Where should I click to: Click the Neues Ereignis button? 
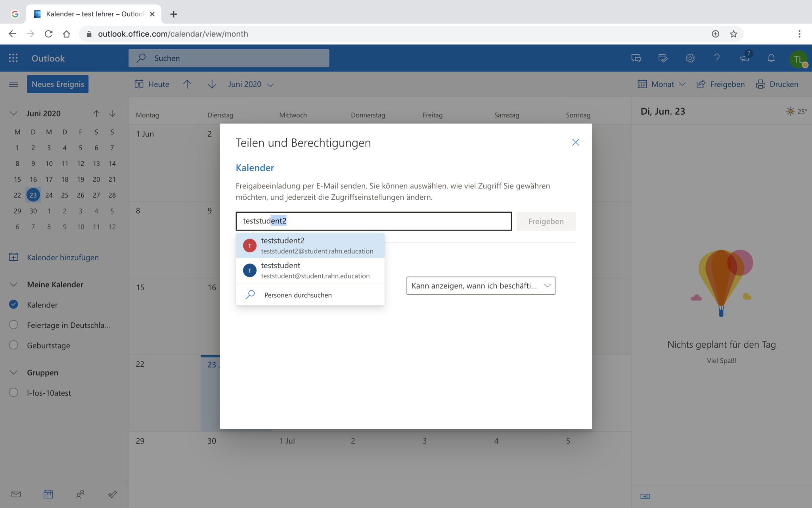58,84
